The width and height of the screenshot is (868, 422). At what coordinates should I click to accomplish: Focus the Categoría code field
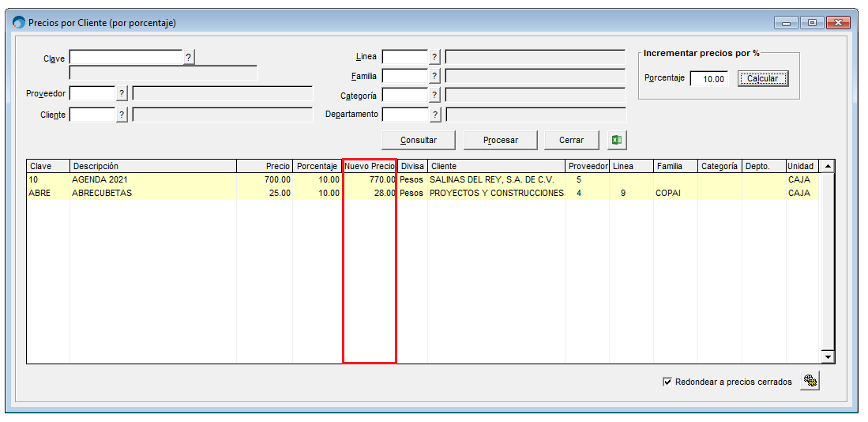(404, 96)
